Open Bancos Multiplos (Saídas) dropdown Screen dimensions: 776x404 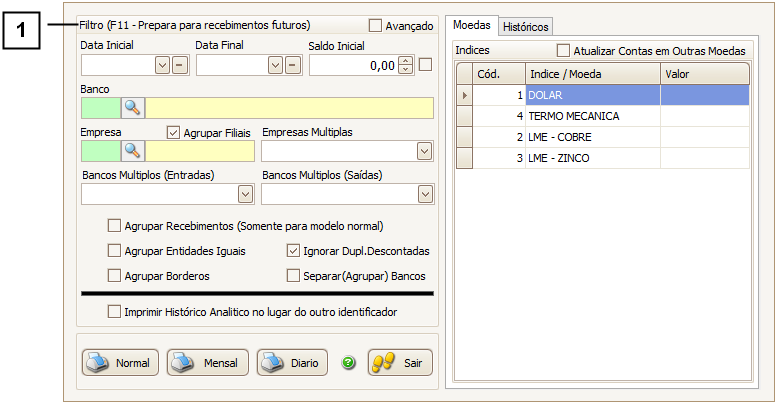425,193
